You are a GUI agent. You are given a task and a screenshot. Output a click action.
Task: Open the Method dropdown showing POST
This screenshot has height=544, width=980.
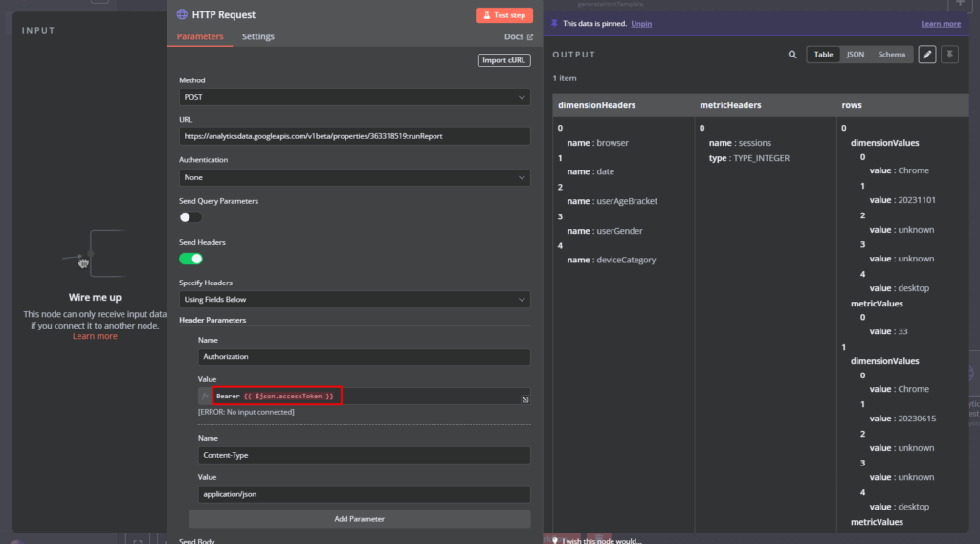tap(354, 97)
